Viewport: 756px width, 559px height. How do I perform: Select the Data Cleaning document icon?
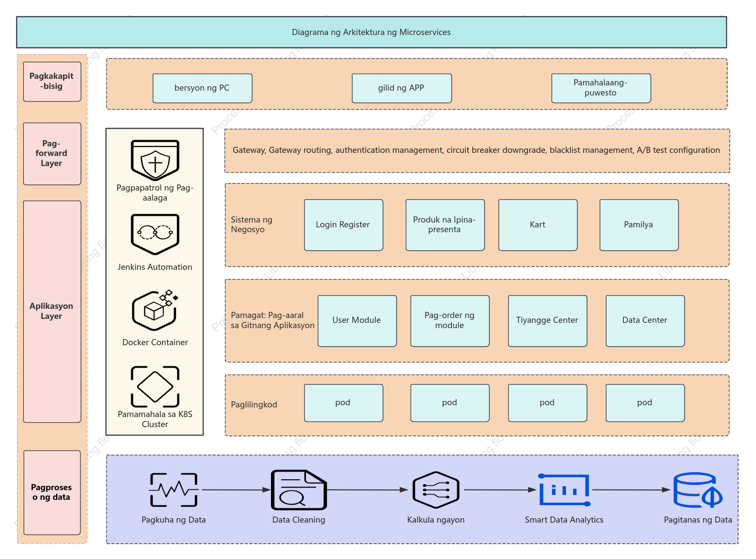(x=299, y=490)
